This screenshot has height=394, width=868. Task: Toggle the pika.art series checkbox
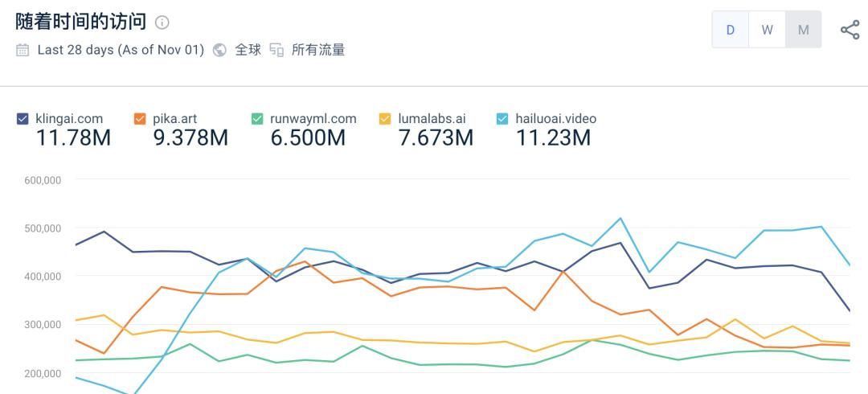(x=140, y=119)
